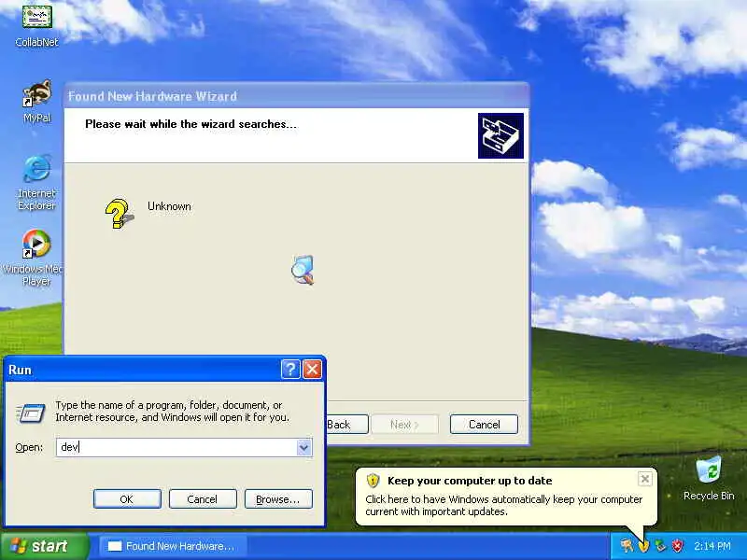This screenshot has width=747, height=560.
Task: Click the searching magnifier animation icon
Action: [x=303, y=270]
